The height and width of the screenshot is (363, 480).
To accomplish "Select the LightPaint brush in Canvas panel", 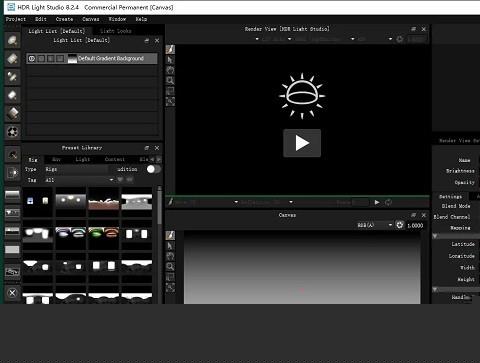I will [170, 235].
